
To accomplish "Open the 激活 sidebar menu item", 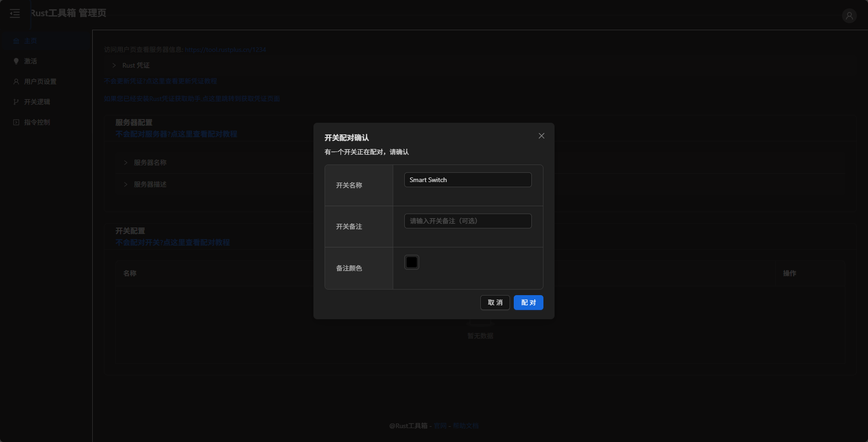I will pos(45,61).
